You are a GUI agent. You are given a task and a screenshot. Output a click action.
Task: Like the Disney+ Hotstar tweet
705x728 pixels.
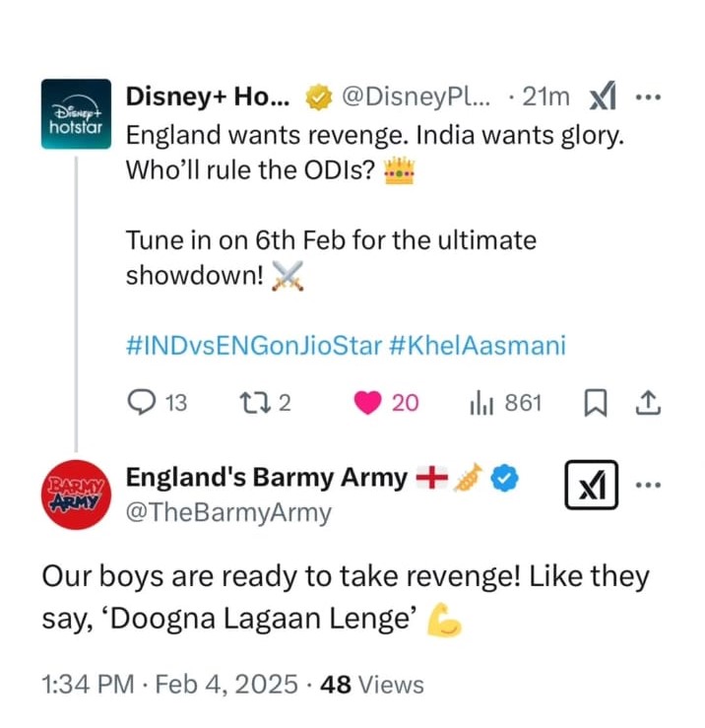click(366, 402)
